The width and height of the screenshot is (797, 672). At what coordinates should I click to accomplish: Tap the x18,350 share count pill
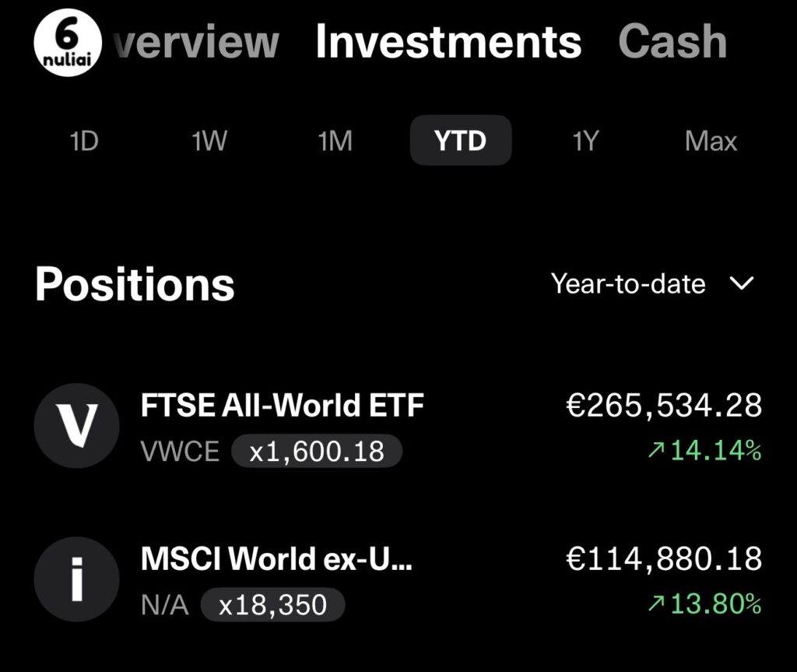[273, 605]
